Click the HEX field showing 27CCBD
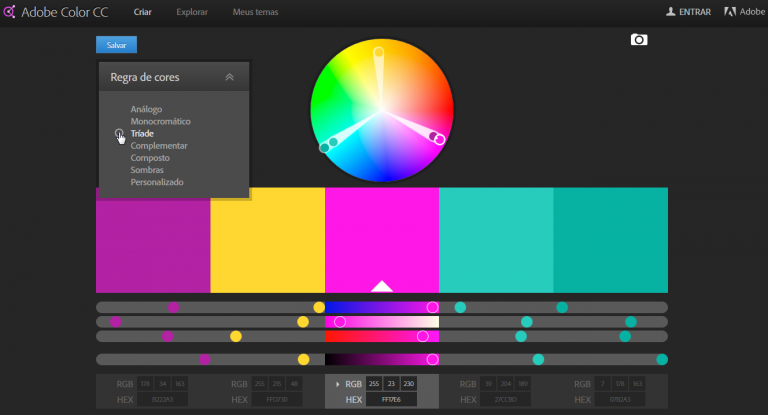This screenshot has height=415, width=768. click(505, 399)
